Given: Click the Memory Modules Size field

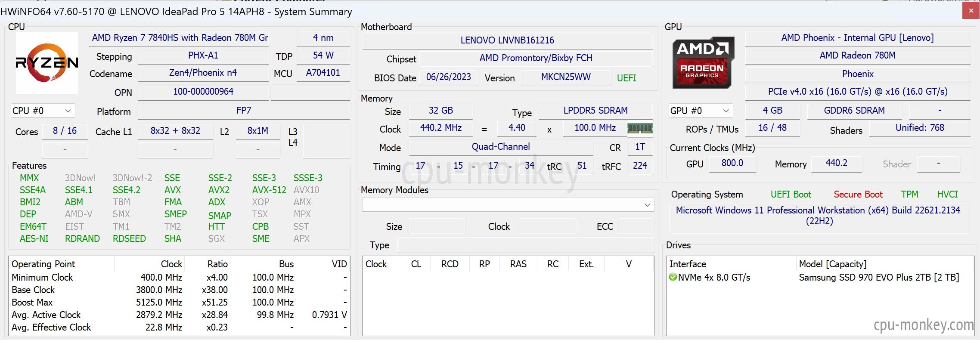Looking at the screenshot, I should pos(437,226).
